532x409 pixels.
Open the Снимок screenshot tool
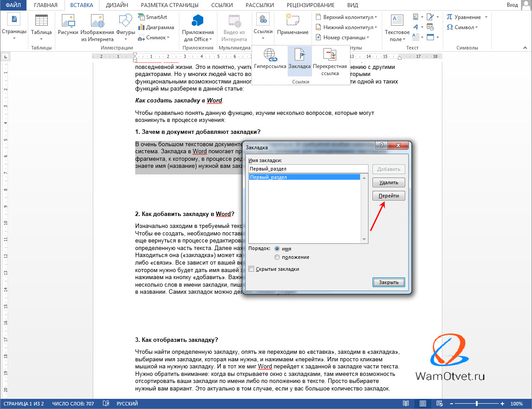point(154,38)
